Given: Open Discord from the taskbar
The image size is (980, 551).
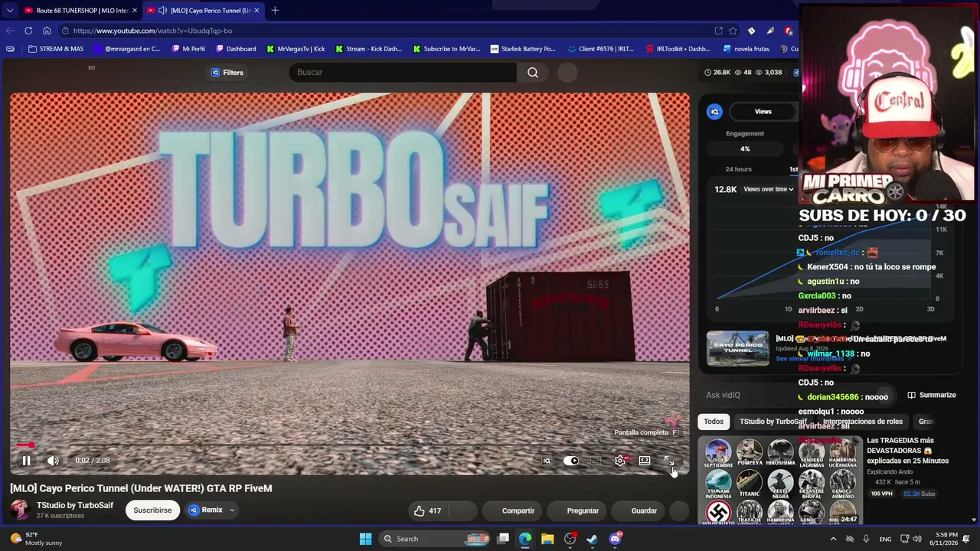Looking at the screenshot, I should 615,539.
